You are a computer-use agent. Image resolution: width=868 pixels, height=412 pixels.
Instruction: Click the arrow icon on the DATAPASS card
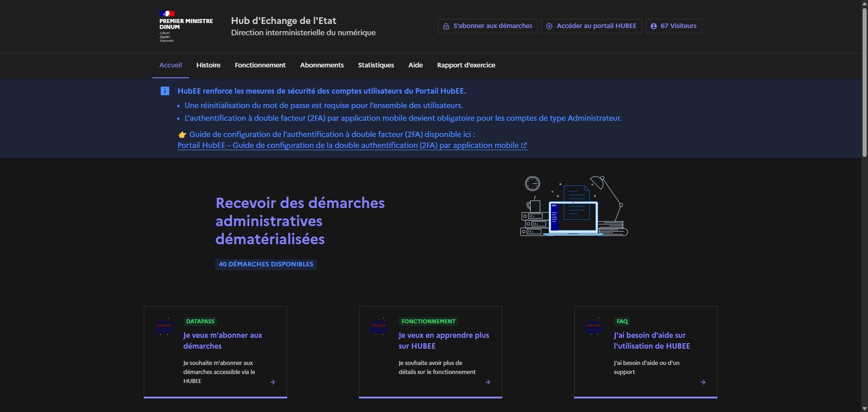pos(272,382)
